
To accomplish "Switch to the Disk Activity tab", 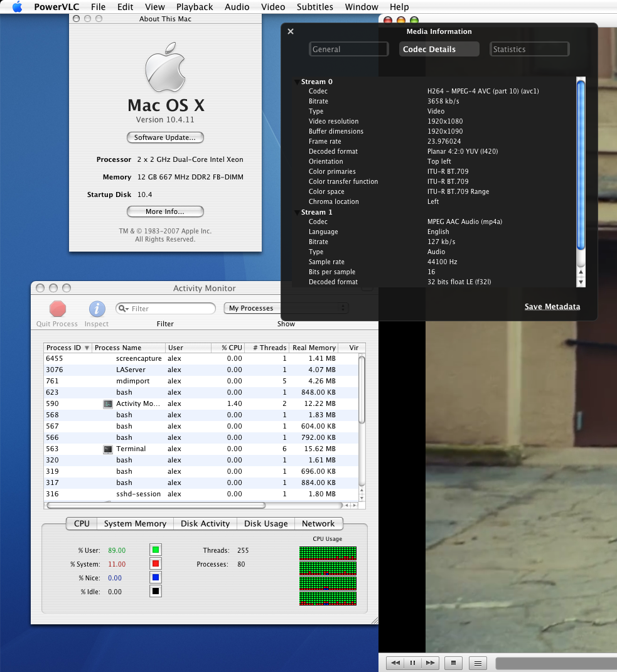I will click(x=205, y=524).
